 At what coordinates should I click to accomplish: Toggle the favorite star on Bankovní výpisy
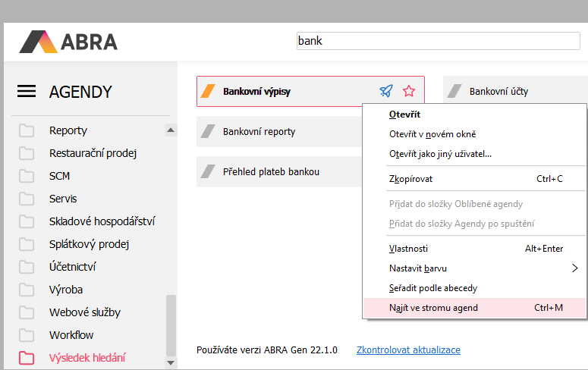409,91
